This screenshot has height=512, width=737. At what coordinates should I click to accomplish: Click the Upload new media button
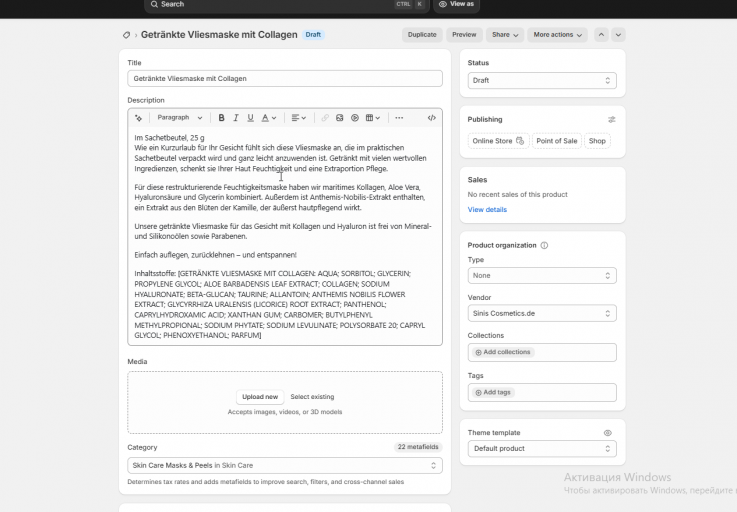pos(260,397)
